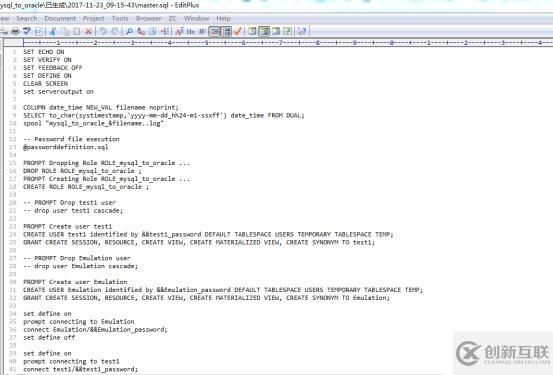Click the orange check mark icon
Image resolution: width=553 pixels, height=375 pixels.
point(238,31)
